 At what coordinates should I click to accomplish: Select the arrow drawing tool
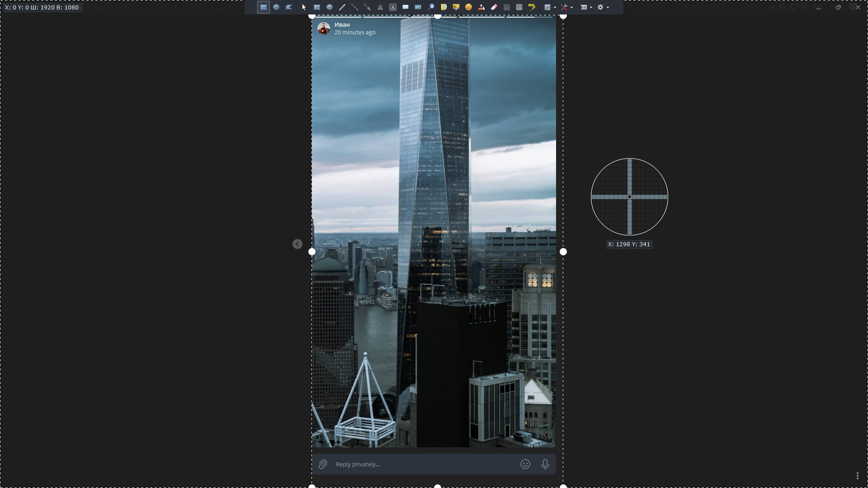coord(368,7)
